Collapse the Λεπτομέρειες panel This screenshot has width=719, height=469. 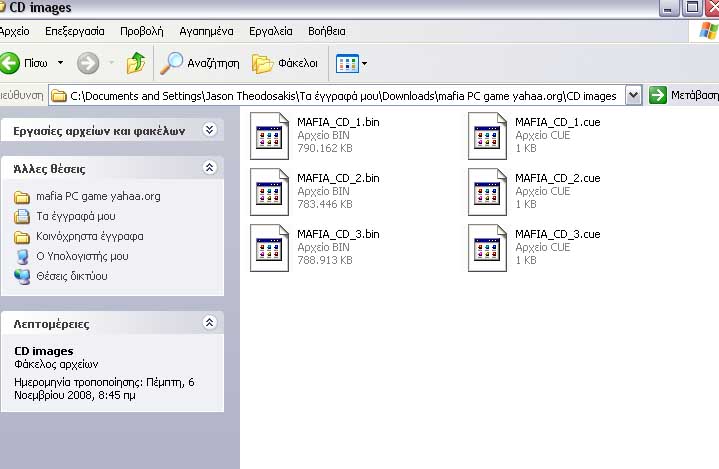click(x=209, y=323)
